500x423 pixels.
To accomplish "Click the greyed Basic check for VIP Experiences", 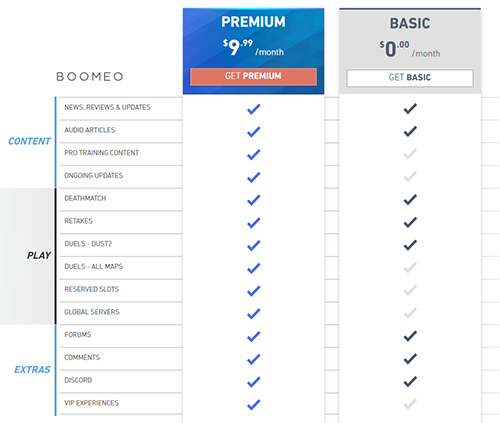I will coord(410,404).
